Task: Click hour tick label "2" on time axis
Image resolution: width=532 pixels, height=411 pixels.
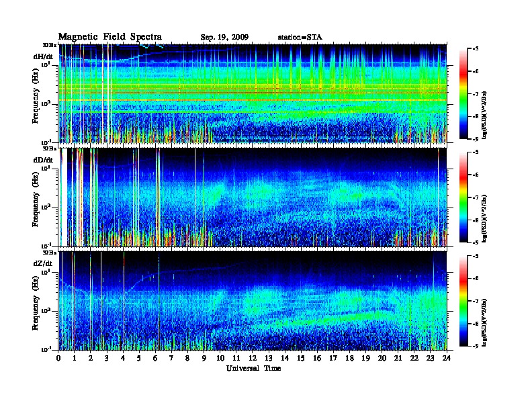Action: click(x=91, y=359)
